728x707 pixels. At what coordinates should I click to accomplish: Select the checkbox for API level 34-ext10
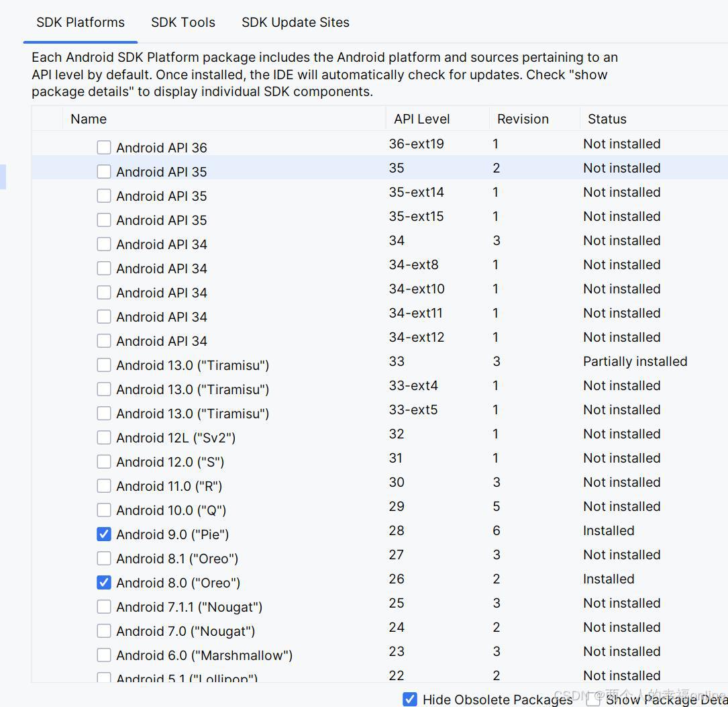click(x=104, y=292)
